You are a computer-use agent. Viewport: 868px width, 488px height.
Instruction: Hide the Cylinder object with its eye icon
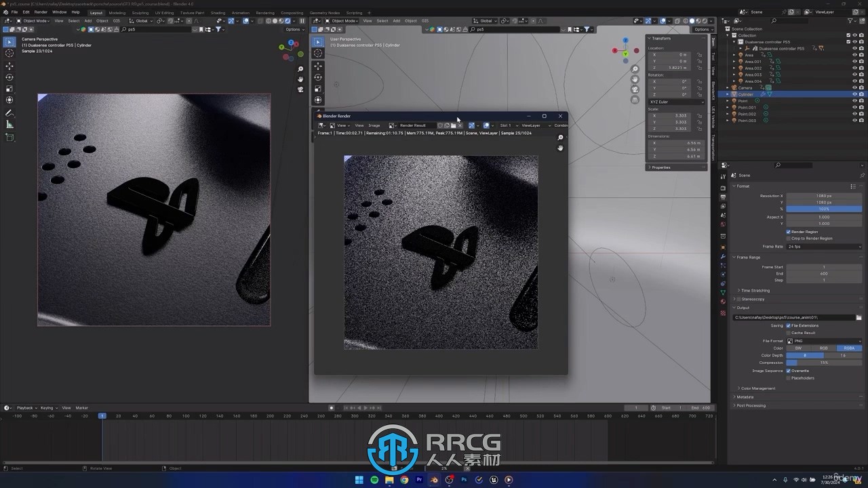pyautogui.click(x=854, y=94)
